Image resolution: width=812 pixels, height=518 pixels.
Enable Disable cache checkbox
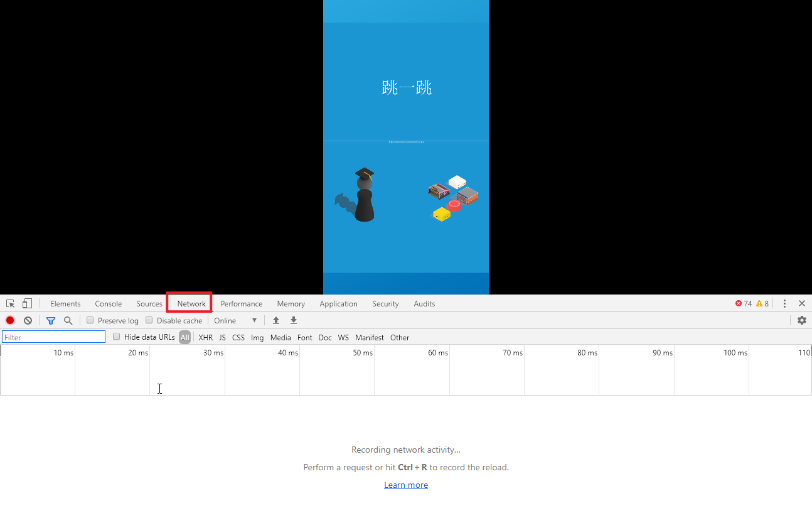coord(149,320)
